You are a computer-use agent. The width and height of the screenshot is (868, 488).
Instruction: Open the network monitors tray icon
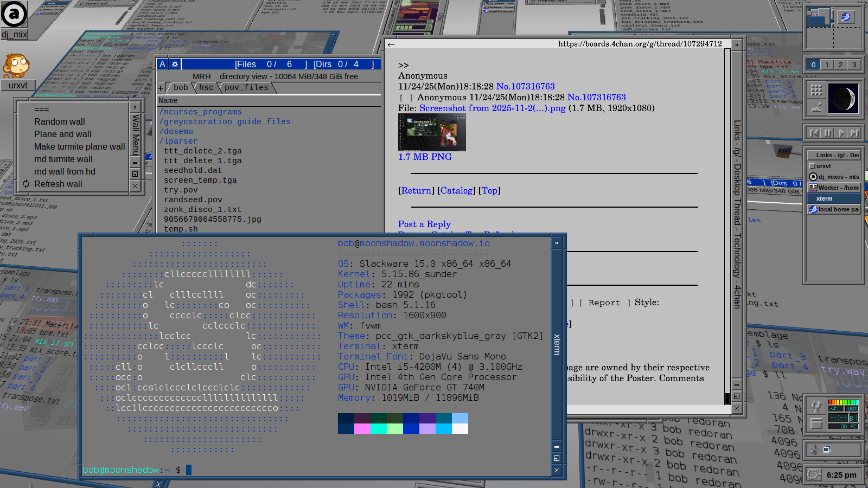tap(827, 450)
